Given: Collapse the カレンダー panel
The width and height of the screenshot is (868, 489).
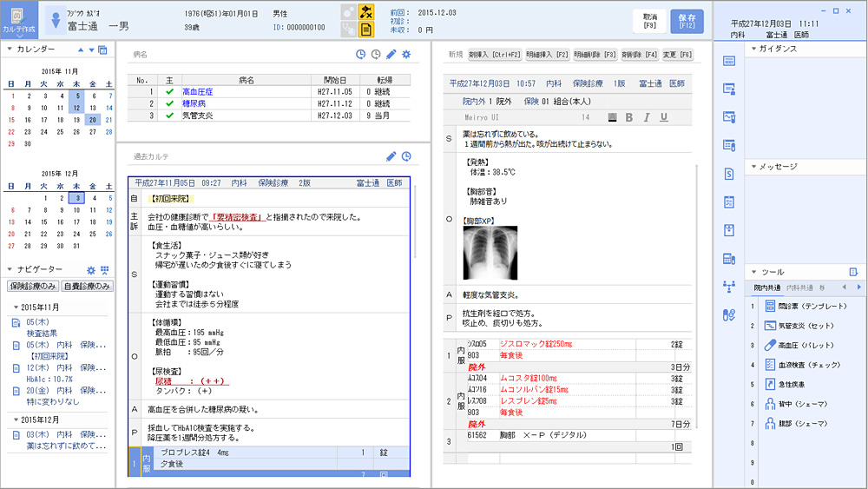Looking at the screenshot, I should pyautogui.click(x=10, y=50).
